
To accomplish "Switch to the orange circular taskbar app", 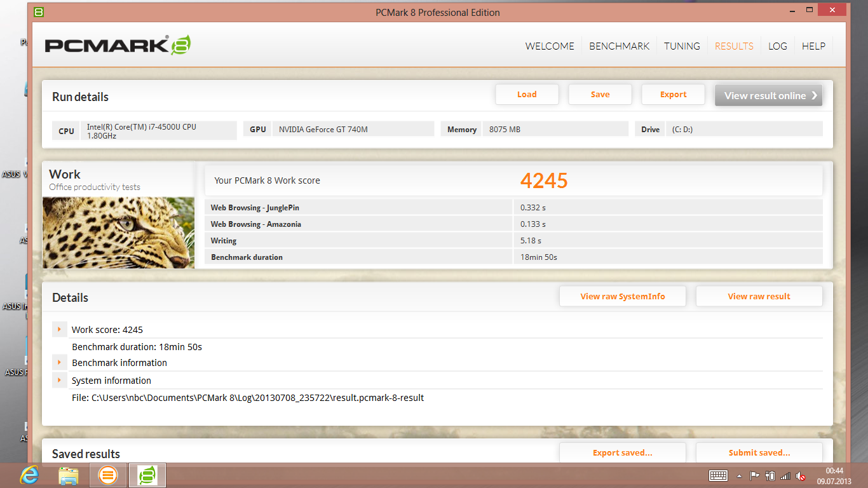I will point(108,475).
